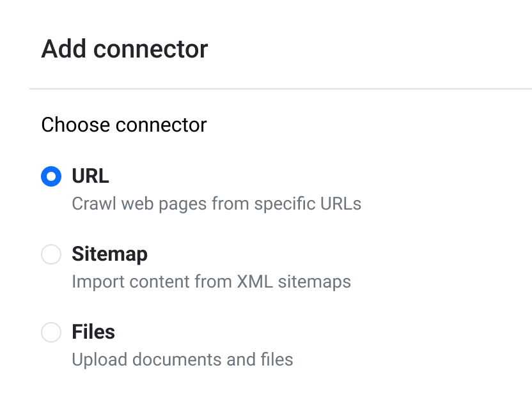Click "Crawl web pages from specific URLs" description
This screenshot has height=409, width=532.
[216, 204]
